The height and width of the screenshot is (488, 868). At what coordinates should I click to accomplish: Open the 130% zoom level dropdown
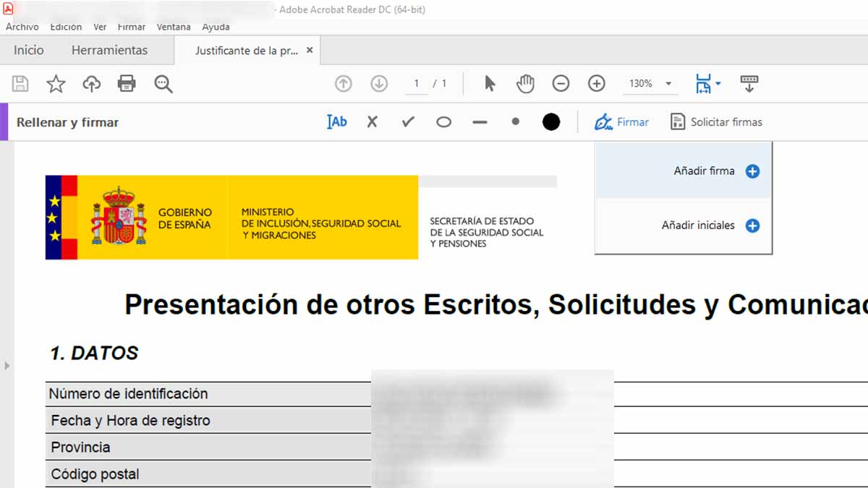click(x=668, y=84)
